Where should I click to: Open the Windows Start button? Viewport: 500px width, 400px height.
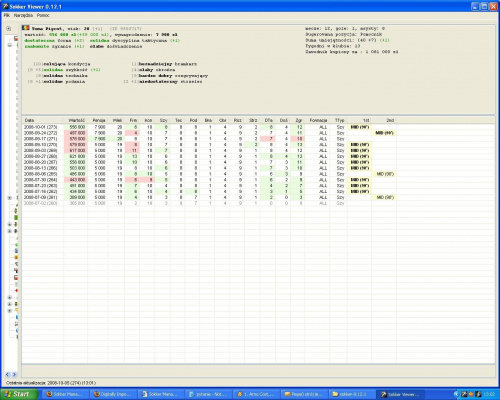point(18,394)
